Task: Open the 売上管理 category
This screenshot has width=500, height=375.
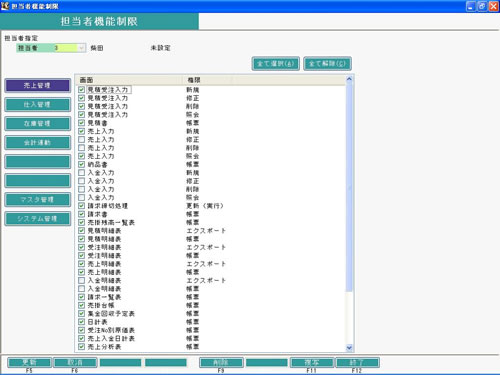Action: click(38, 85)
